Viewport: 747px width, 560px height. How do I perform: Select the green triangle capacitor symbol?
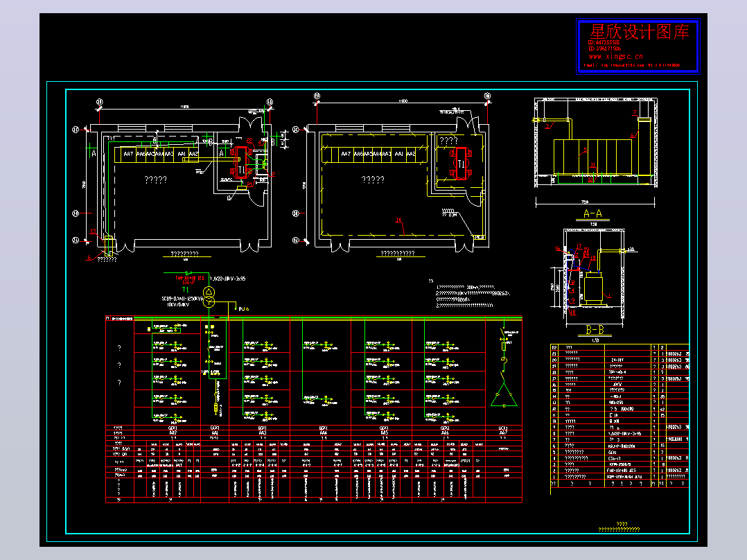(x=504, y=395)
